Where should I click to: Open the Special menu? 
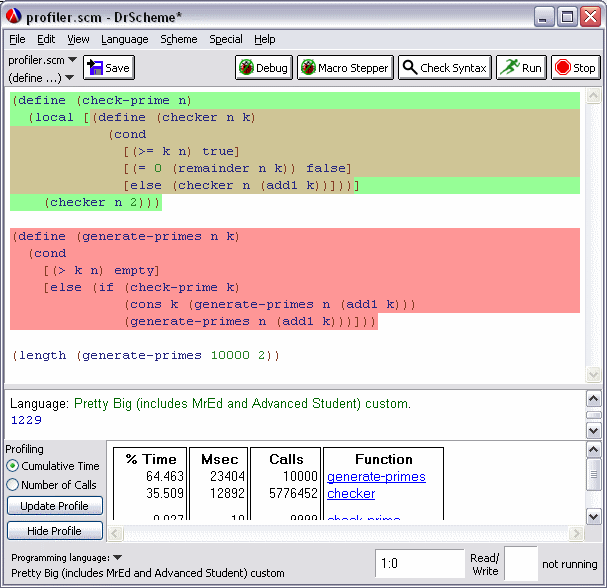tap(226, 39)
